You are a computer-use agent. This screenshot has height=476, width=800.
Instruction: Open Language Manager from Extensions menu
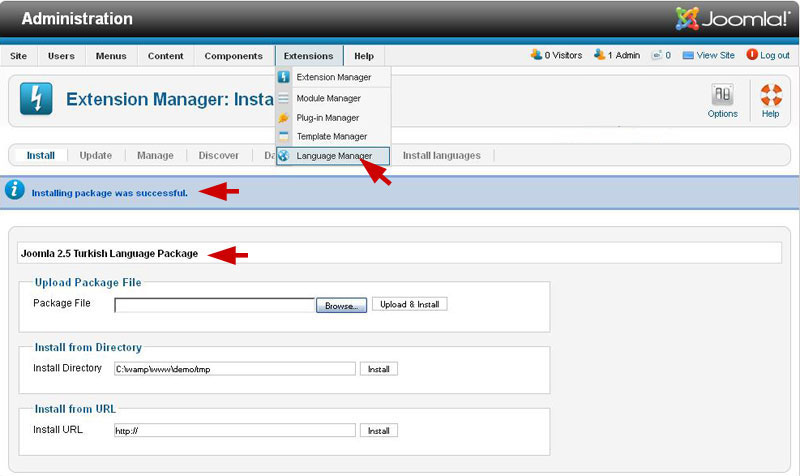click(x=334, y=156)
